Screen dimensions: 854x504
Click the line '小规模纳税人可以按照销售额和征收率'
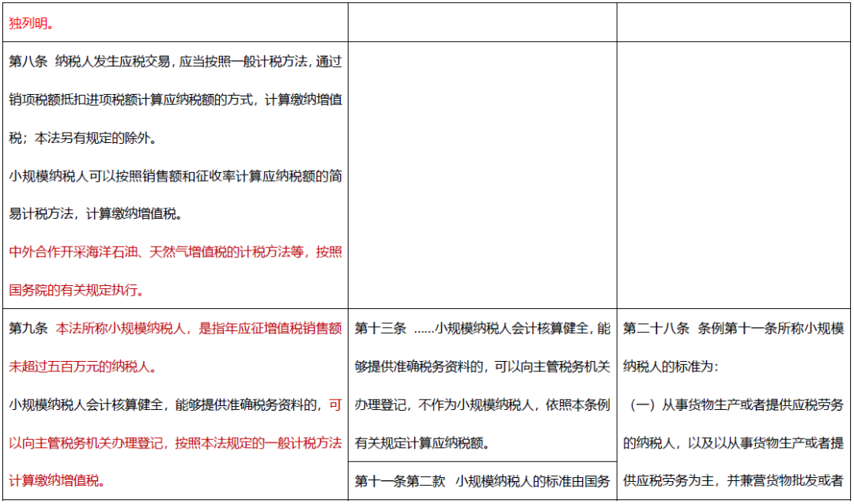(176, 176)
